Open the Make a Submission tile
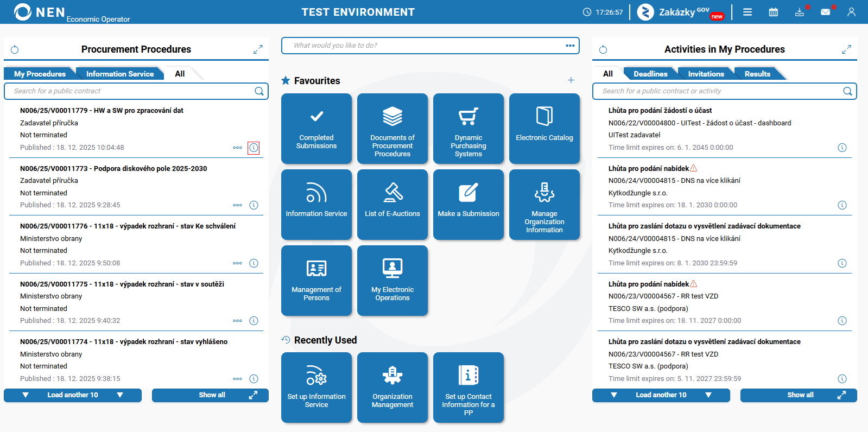Screen dimensions: 868x432 coord(468,205)
